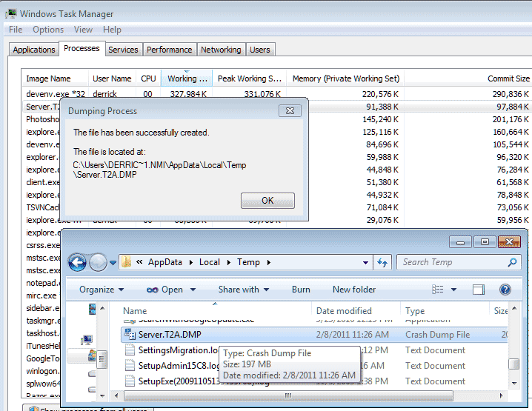Expand the Open button dropdown arrow
The height and width of the screenshot is (411, 532).
(x=193, y=290)
